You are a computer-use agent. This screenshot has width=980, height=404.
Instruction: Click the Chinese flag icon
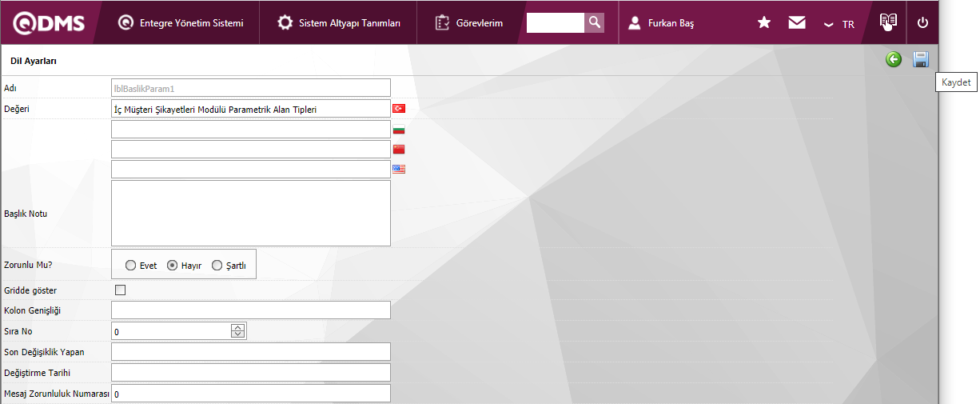click(x=399, y=149)
